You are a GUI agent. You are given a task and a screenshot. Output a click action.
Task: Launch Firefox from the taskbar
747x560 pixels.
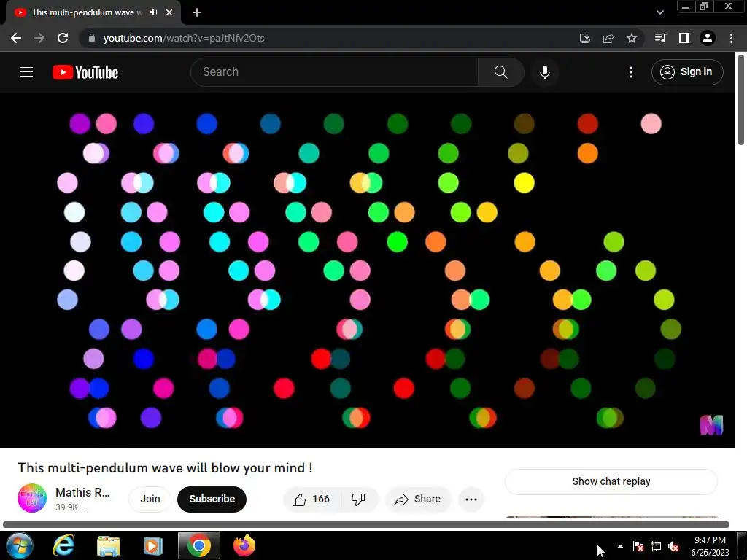(x=244, y=545)
